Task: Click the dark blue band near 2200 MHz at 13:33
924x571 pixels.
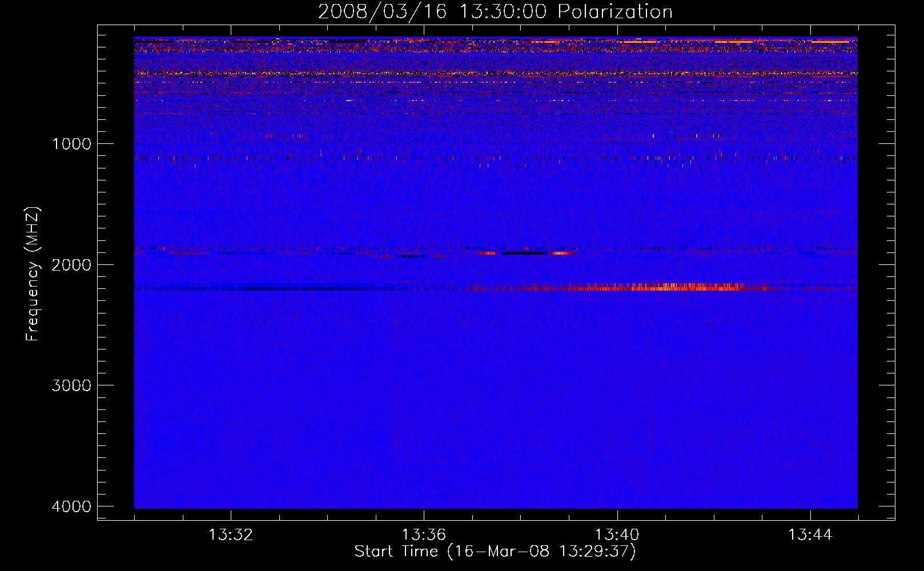Action: coord(274,289)
